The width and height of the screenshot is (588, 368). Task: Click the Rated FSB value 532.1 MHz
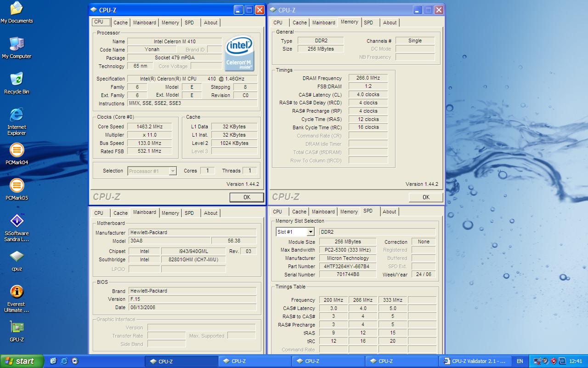(149, 151)
